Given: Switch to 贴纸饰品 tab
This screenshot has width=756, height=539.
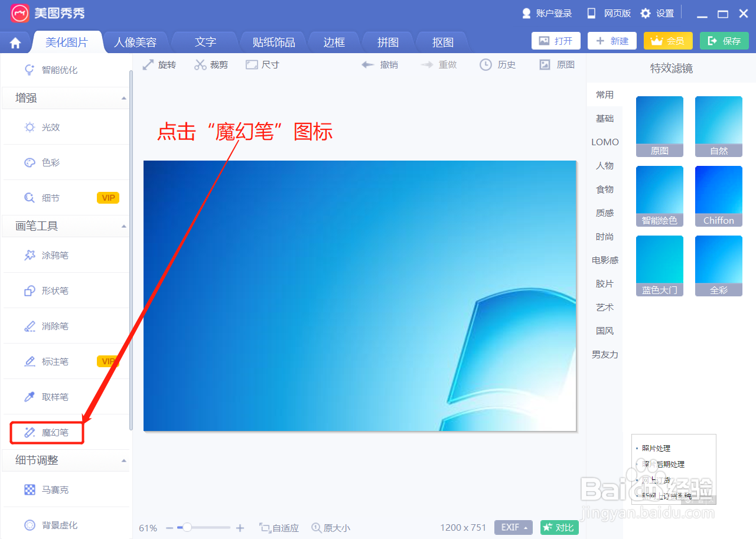Looking at the screenshot, I should (x=273, y=42).
